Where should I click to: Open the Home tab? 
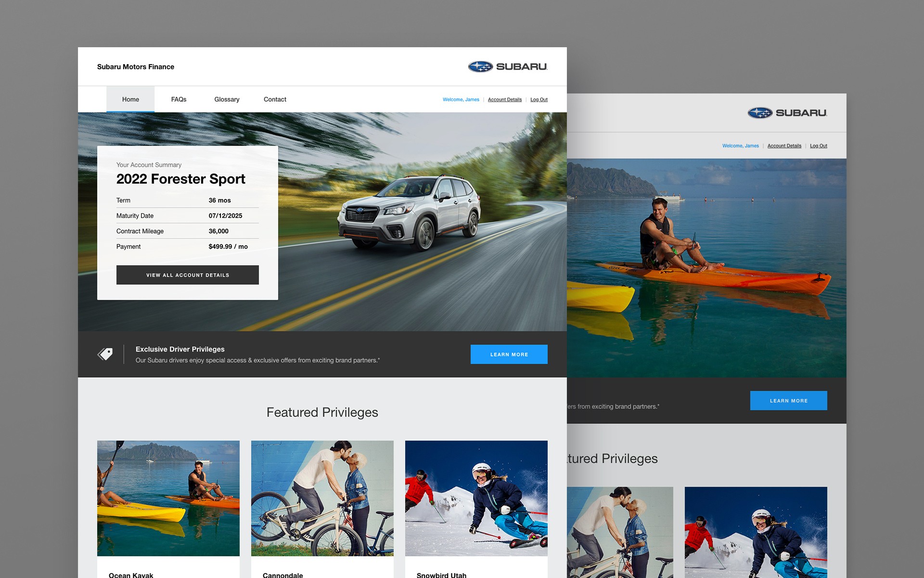[130, 99]
